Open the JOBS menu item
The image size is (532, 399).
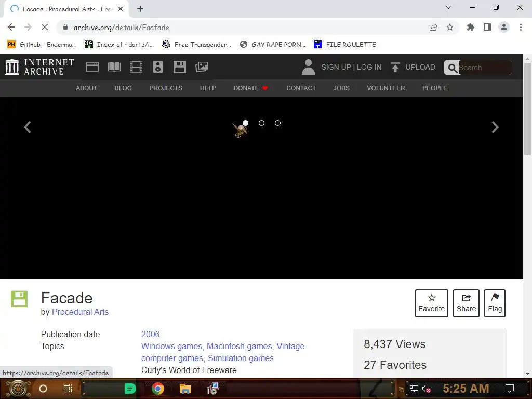(x=341, y=88)
